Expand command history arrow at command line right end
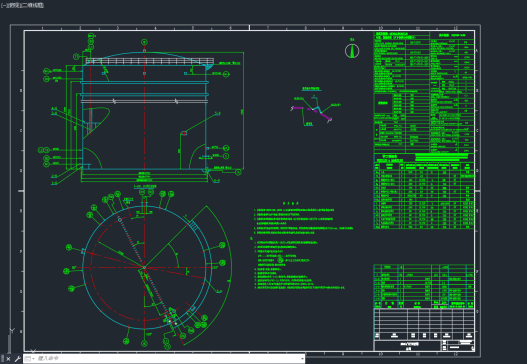 (x=302, y=359)
